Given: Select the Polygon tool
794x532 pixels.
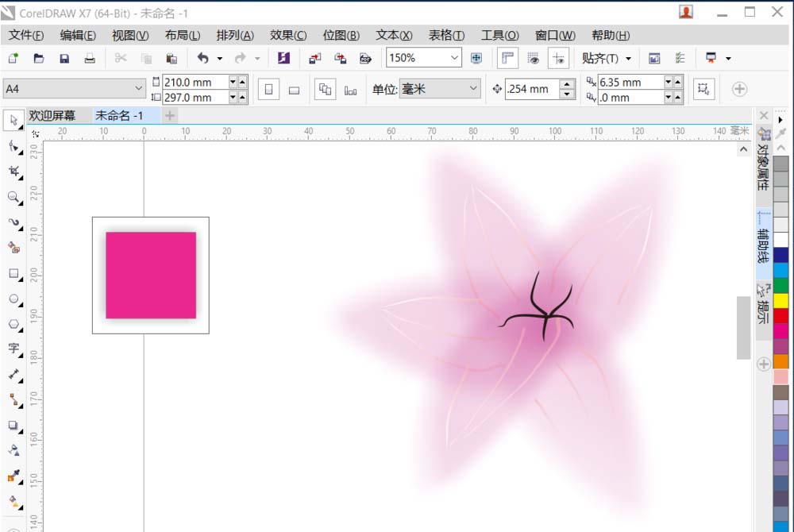Looking at the screenshot, I should coord(13,324).
